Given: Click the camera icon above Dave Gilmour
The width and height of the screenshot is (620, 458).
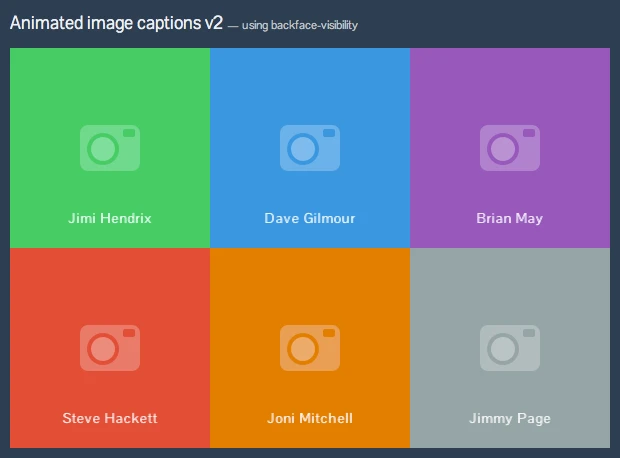Looking at the screenshot, I should click(x=310, y=148).
